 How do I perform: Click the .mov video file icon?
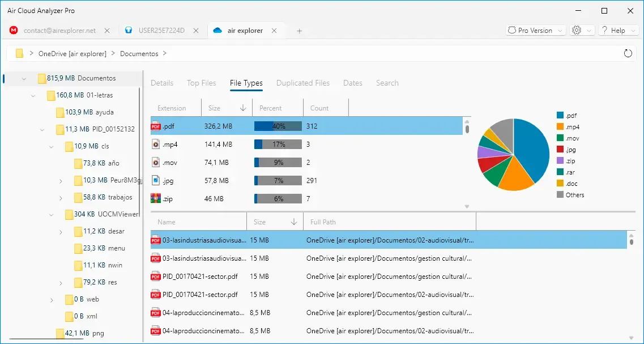point(156,162)
